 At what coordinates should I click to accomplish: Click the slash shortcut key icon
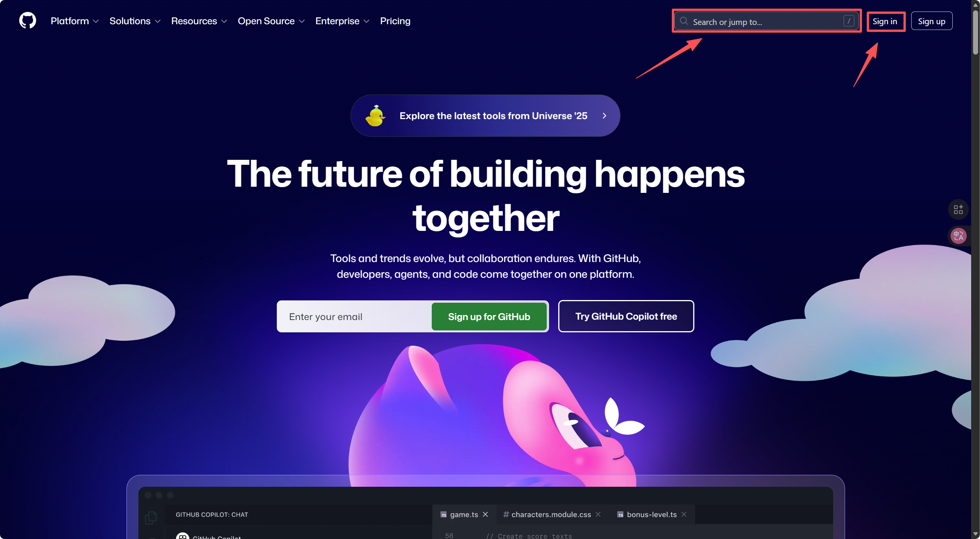coord(849,21)
